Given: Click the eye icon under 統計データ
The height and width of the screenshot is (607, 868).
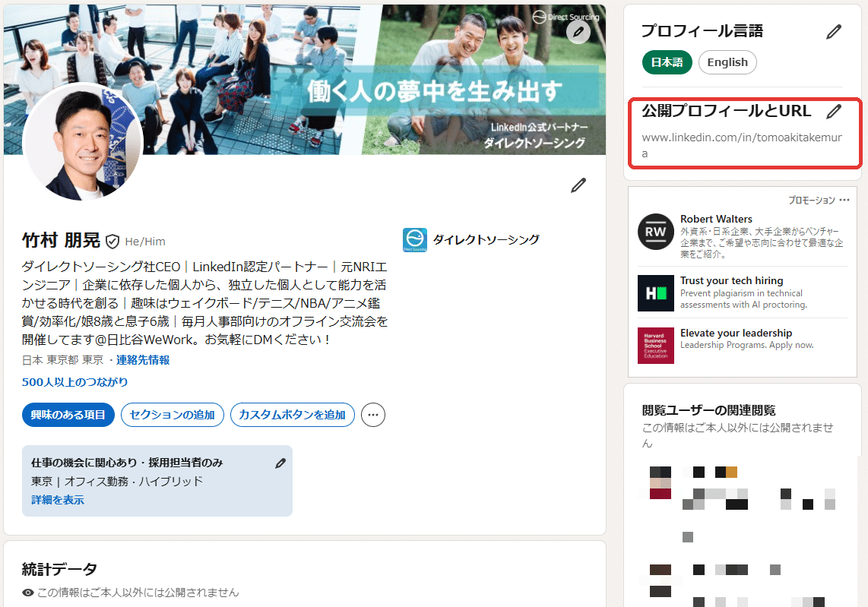Looking at the screenshot, I should 27,593.
